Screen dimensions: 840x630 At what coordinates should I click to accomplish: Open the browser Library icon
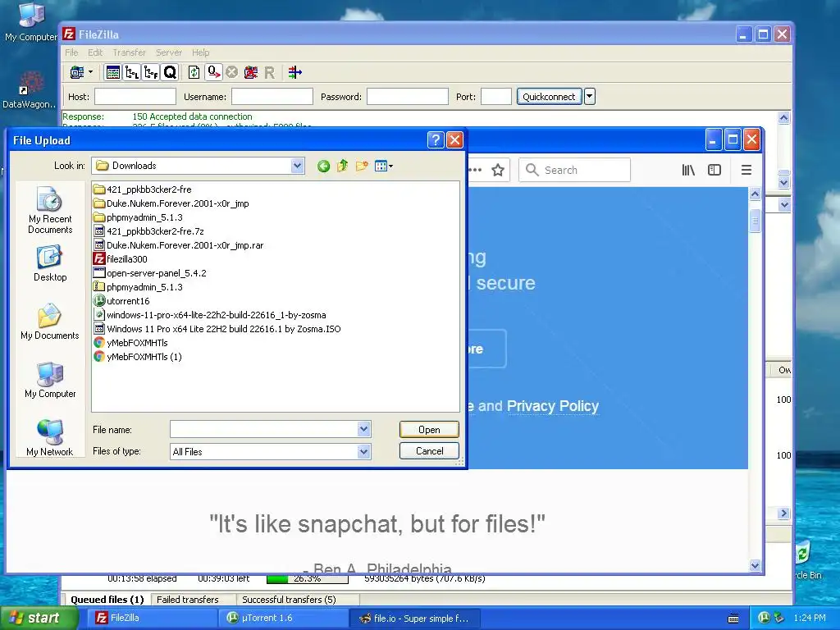point(688,171)
